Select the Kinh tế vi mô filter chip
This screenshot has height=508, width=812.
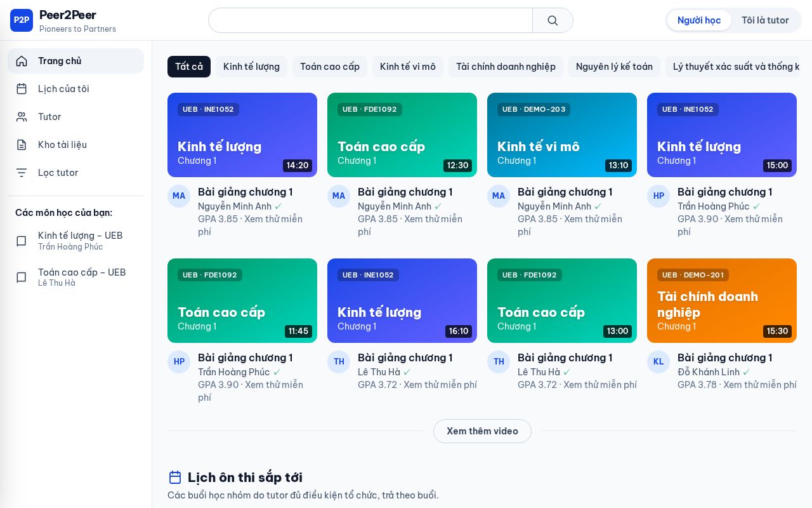point(408,67)
